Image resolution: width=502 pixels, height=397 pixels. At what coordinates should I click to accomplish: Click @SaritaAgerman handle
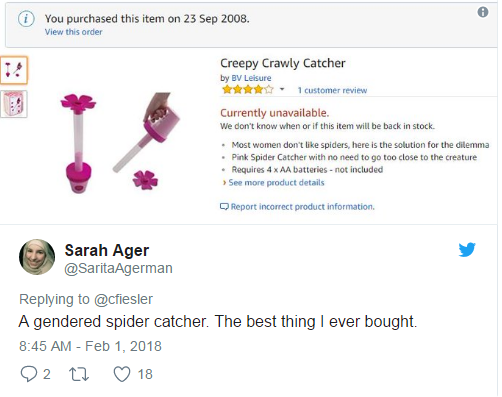[x=118, y=268]
